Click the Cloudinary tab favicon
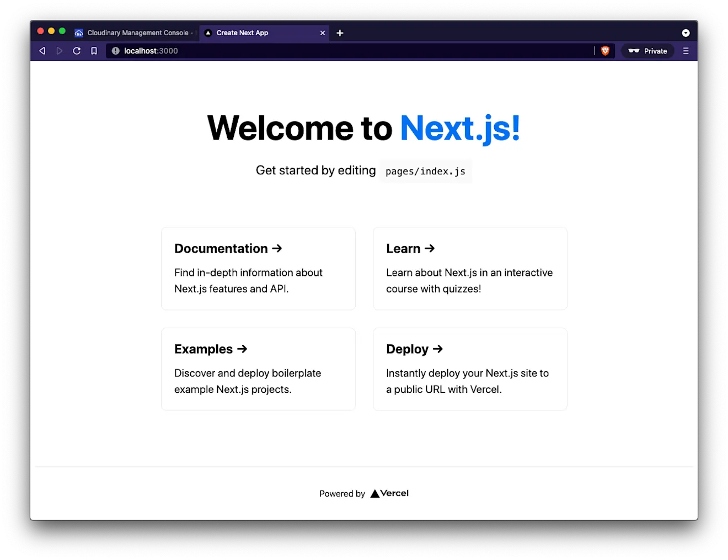 click(79, 33)
